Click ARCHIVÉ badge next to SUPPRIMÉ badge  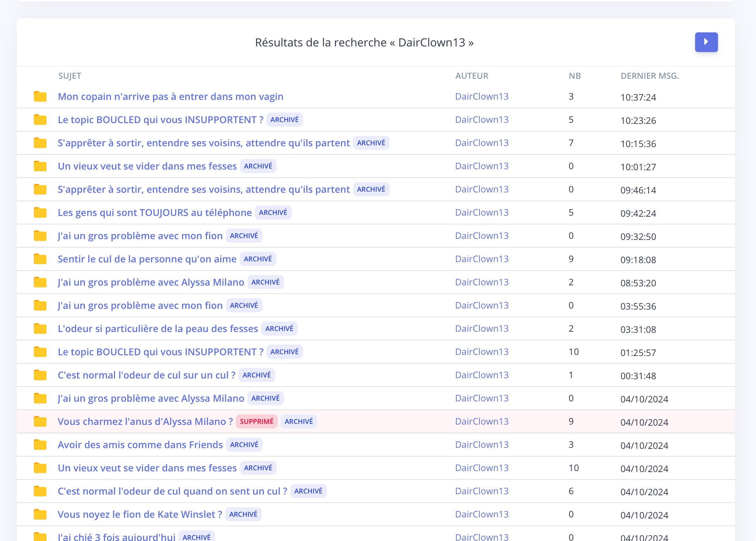pos(298,421)
